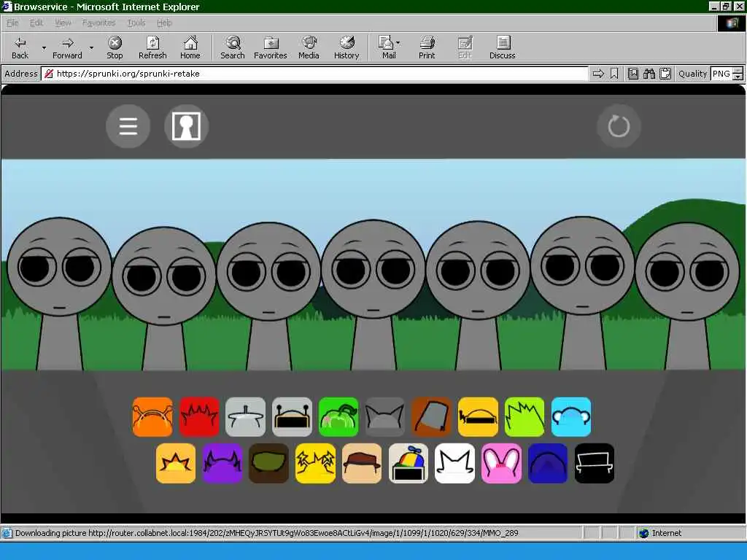
Task: Choose the purple horned character icon
Action: pos(222,463)
